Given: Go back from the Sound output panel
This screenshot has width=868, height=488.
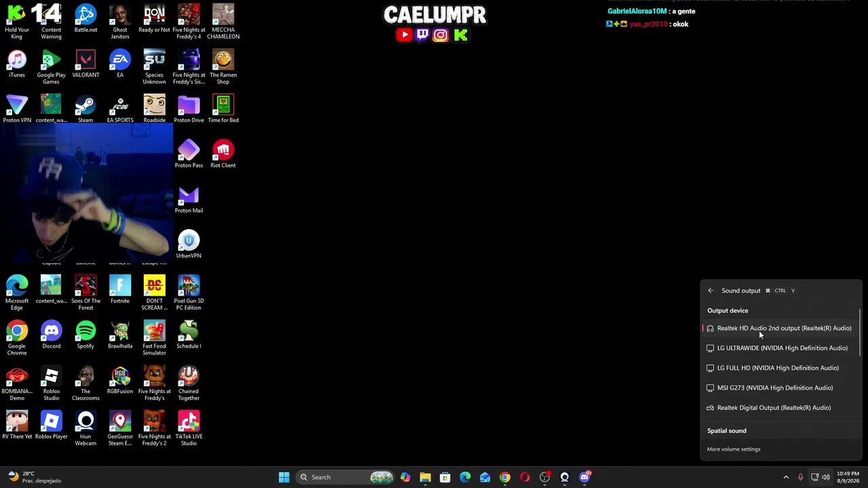Looking at the screenshot, I should click(711, 291).
